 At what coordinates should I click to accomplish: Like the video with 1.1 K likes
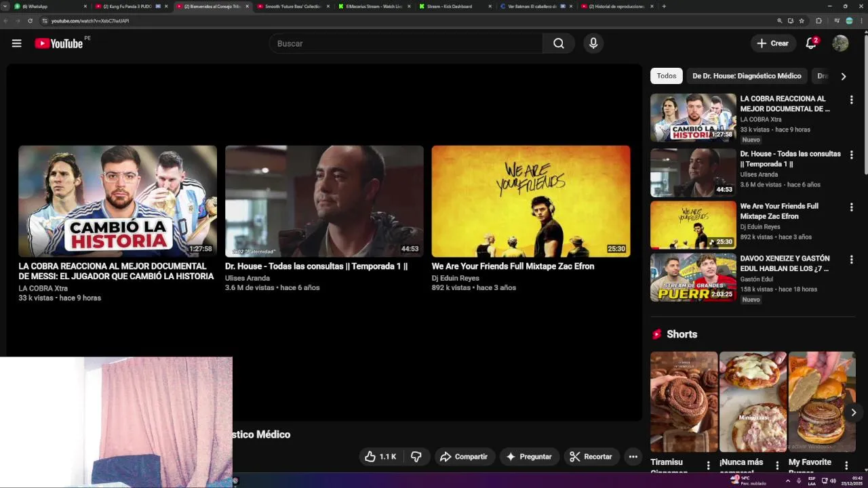(380, 457)
